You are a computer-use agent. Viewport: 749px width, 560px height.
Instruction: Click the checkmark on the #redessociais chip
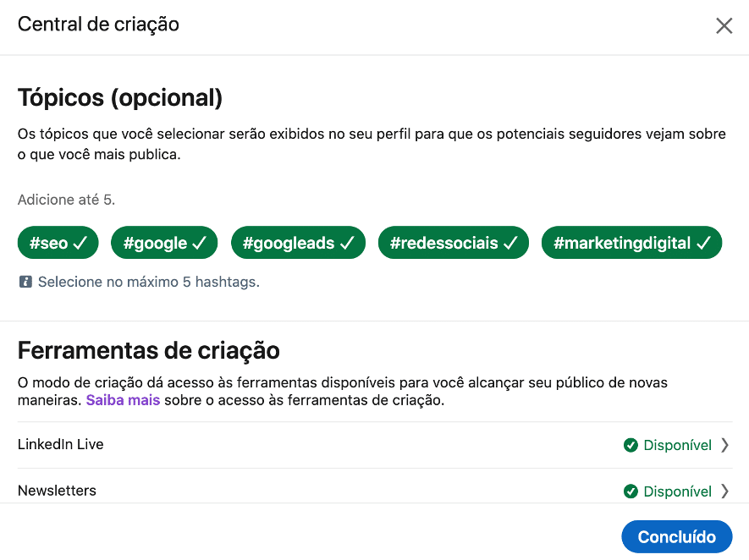(510, 243)
